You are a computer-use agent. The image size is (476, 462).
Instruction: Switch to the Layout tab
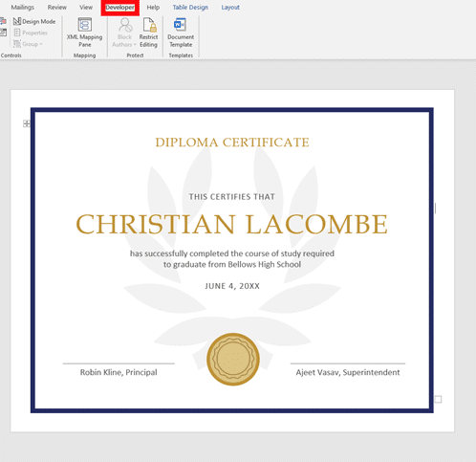[230, 7]
